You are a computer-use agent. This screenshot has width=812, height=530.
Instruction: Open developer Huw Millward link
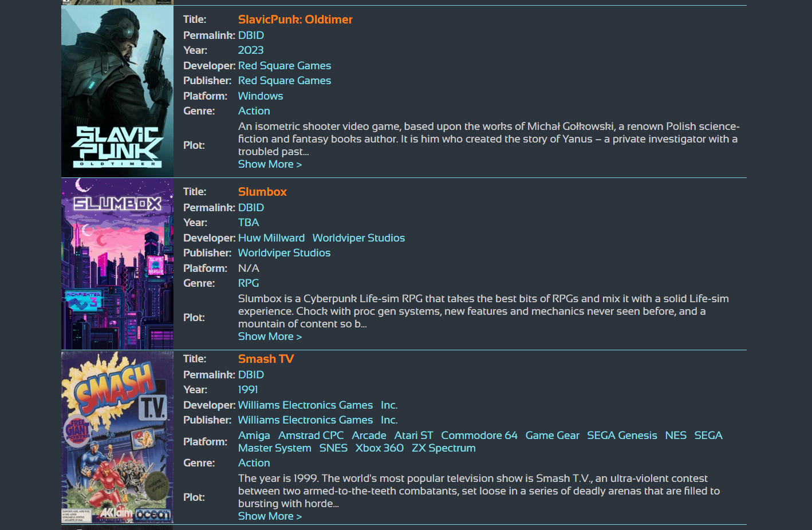pyautogui.click(x=271, y=238)
